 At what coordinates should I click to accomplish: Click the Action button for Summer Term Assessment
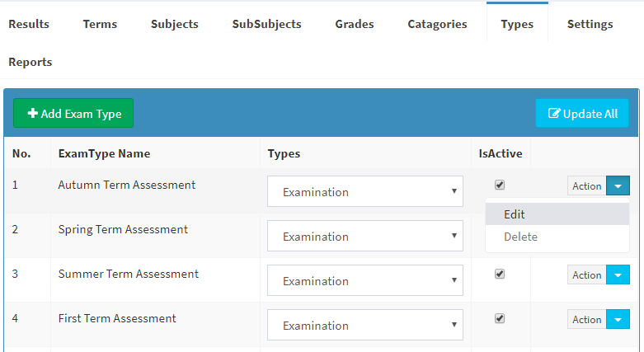click(x=587, y=275)
